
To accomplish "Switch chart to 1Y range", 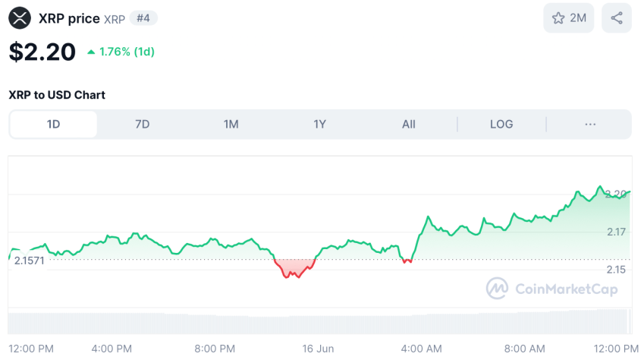I will point(319,125).
